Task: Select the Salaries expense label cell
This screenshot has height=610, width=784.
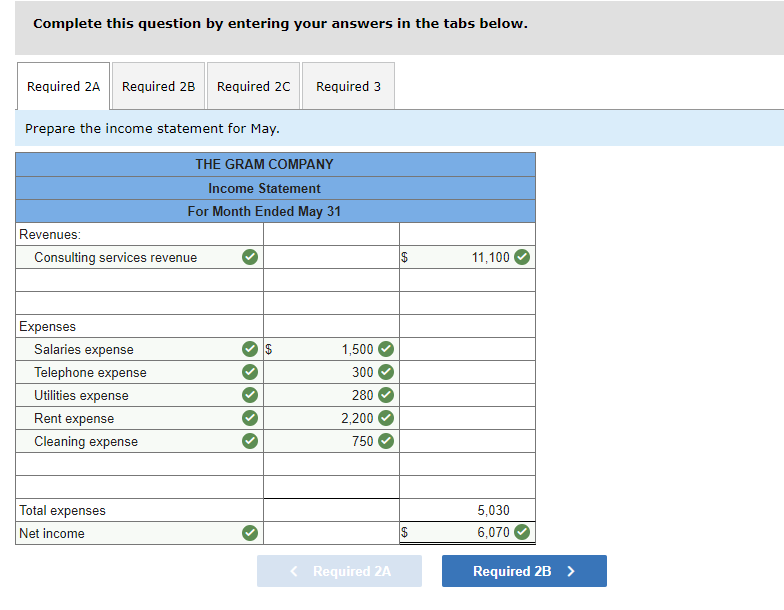Action: pyautogui.click(x=140, y=349)
